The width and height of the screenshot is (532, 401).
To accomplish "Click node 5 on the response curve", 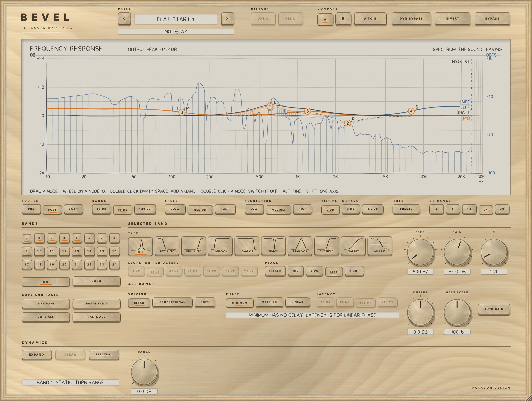I will [307, 111].
